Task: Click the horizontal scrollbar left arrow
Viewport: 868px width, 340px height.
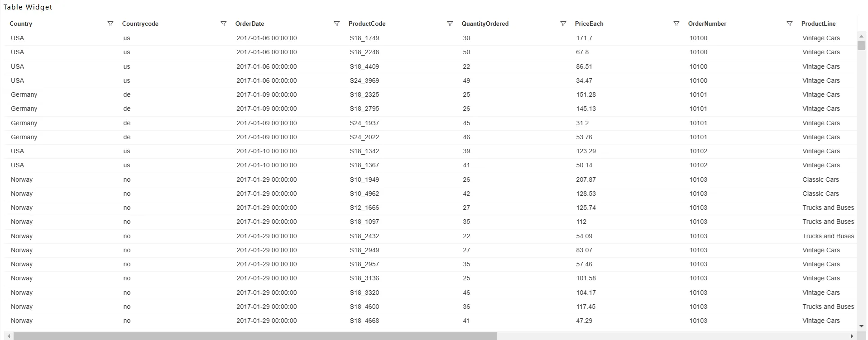Action: pyautogui.click(x=9, y=336)
